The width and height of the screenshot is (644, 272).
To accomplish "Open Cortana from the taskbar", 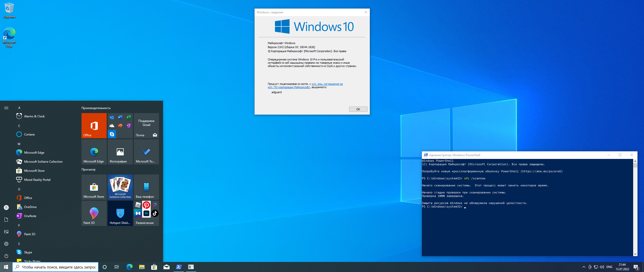I will coord(105,267).
